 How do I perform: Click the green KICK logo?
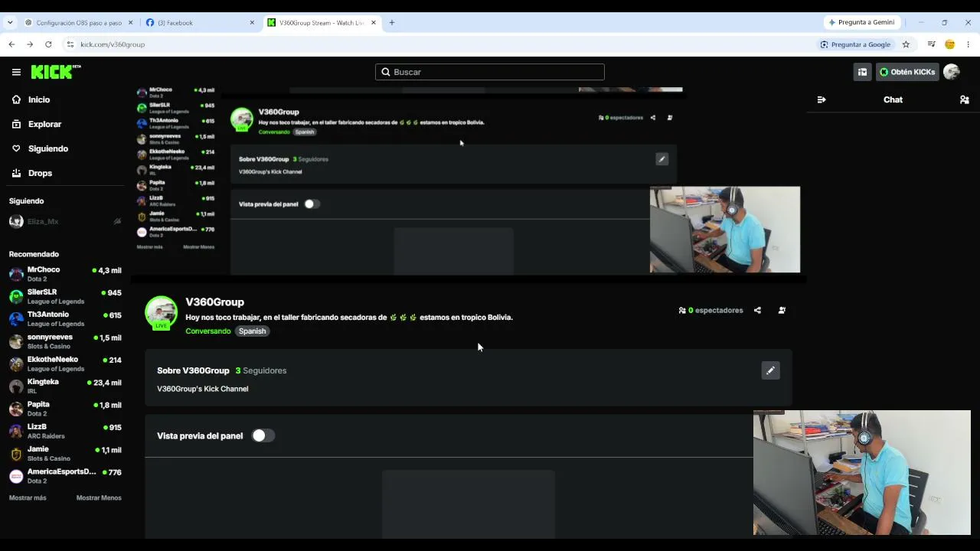click(x=56, y=72)
